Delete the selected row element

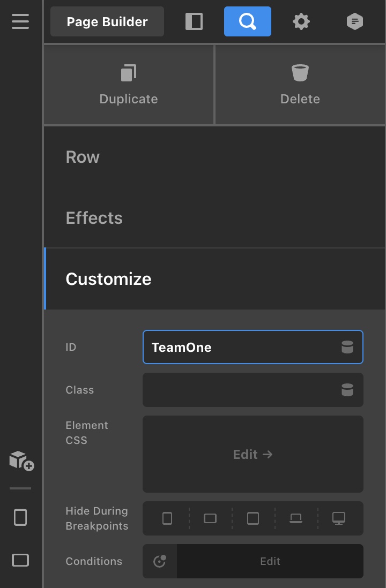pos(300,85)
